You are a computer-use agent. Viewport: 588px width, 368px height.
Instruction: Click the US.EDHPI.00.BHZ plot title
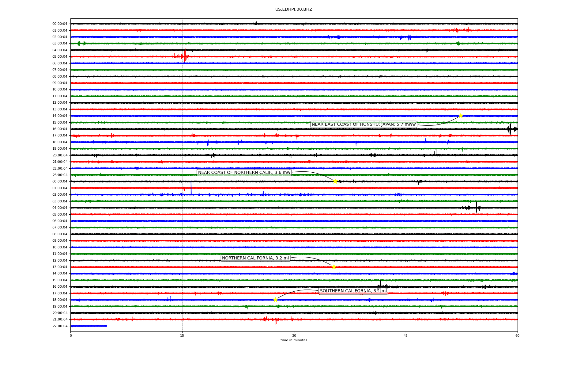[294, 10]
